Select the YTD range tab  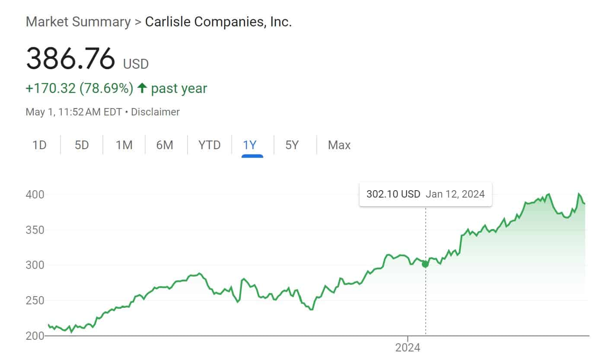coord(209,145)
